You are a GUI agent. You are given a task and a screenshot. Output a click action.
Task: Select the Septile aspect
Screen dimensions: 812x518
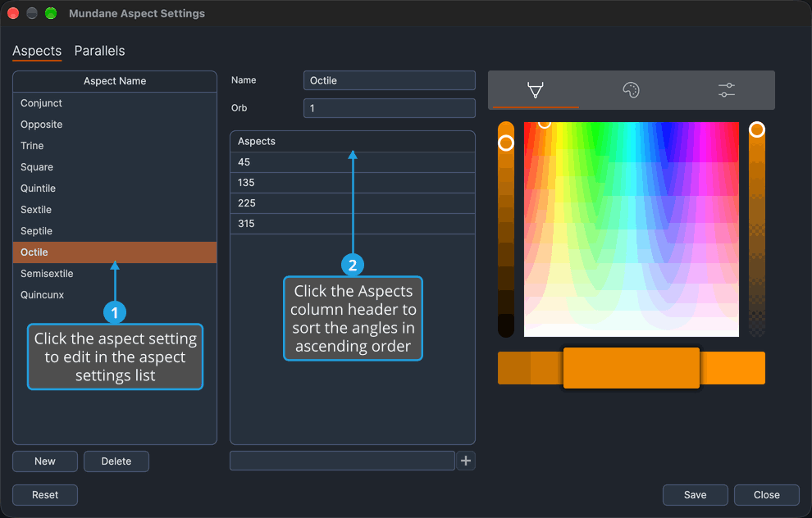coord(115,231)
